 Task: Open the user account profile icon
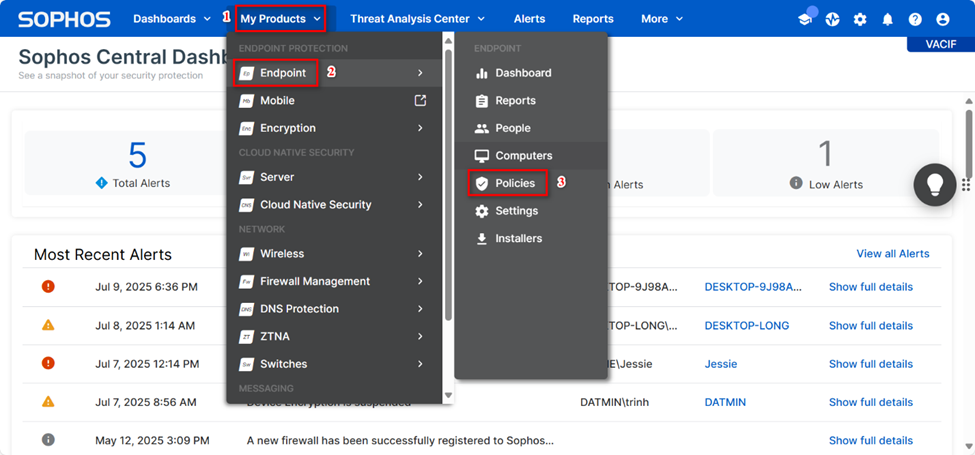pos(943,19)
